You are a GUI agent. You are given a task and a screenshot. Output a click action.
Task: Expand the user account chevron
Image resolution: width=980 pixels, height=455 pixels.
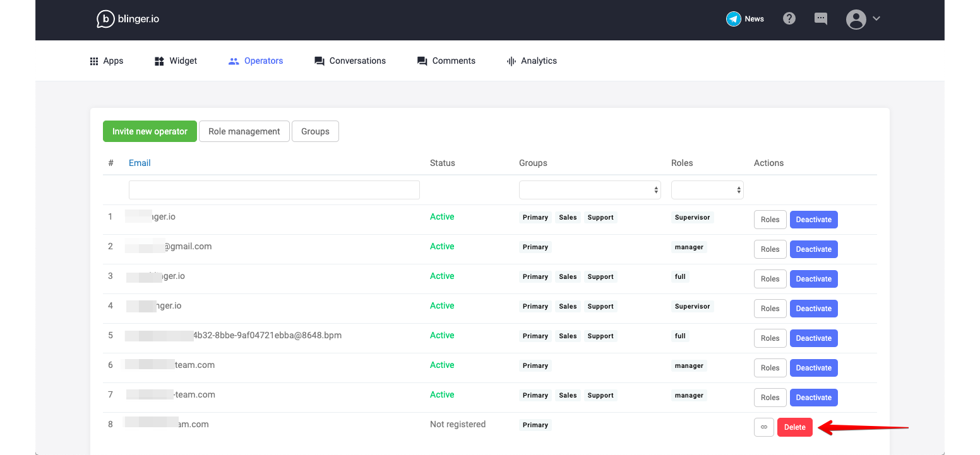tap(876, 19)
